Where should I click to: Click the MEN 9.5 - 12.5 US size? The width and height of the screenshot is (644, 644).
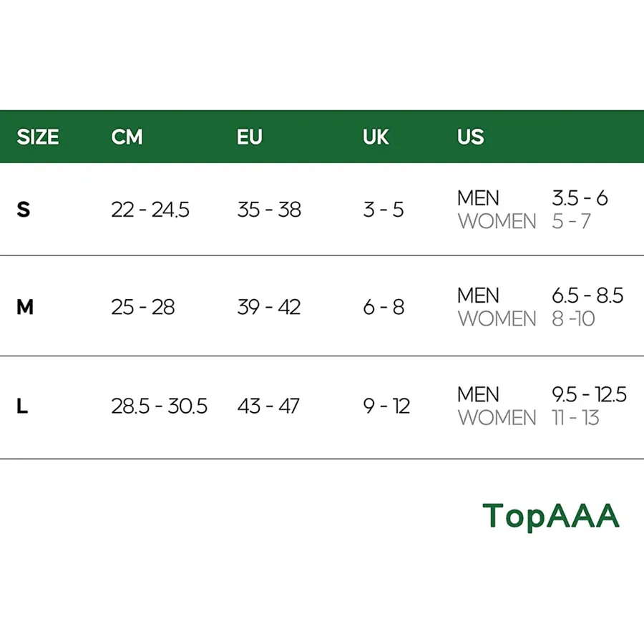pos(542,394)
